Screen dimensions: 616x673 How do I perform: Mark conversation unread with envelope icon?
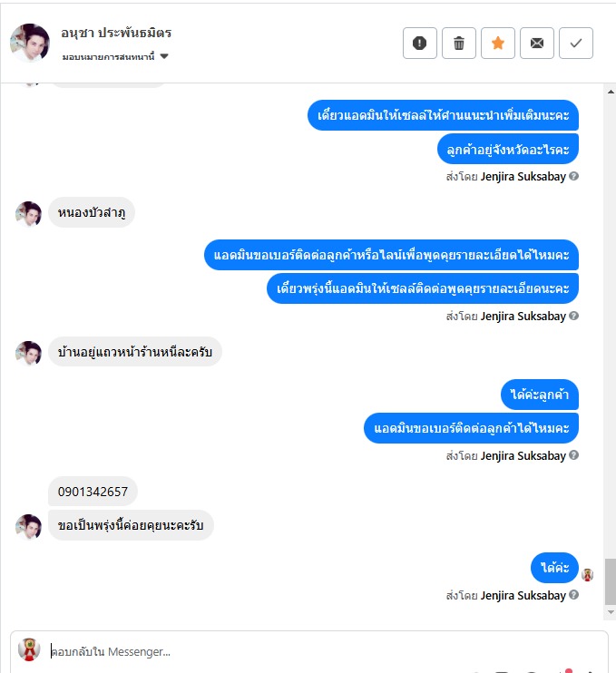(536, 43)
